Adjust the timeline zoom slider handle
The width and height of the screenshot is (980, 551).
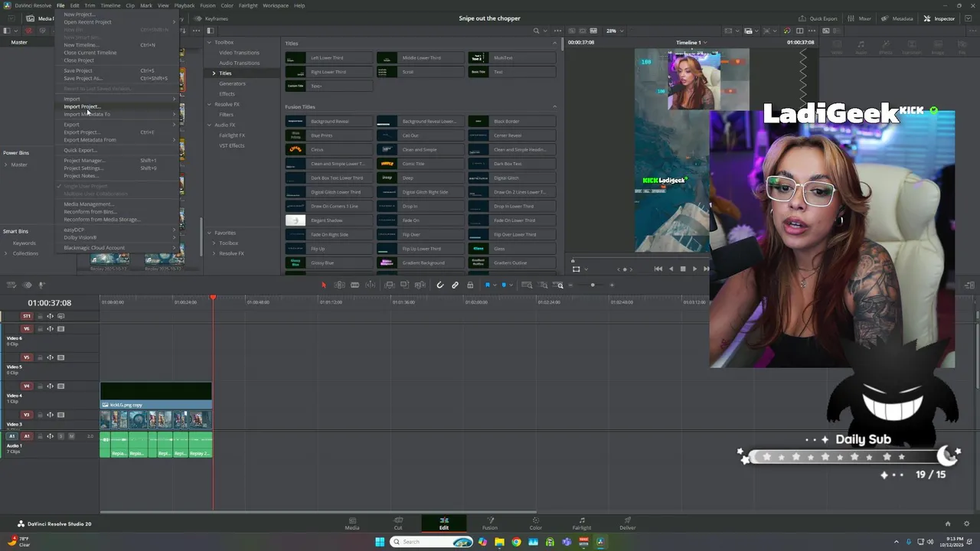592,285
